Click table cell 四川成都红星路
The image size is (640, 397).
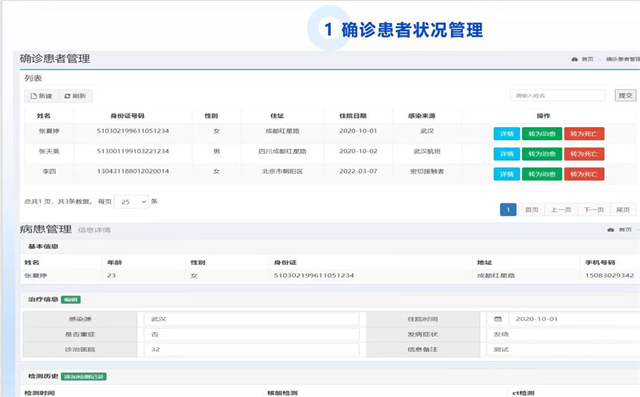(x=282, y=151)
